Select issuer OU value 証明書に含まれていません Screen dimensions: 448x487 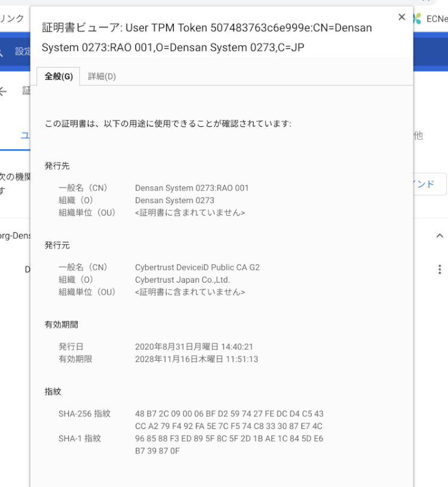click(190, 292)
